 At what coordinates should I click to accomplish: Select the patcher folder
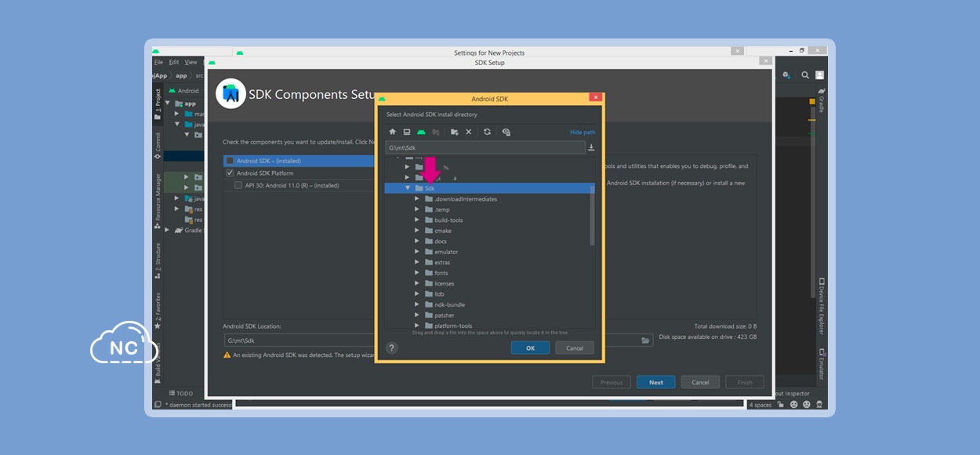click(x=445, y=315)
